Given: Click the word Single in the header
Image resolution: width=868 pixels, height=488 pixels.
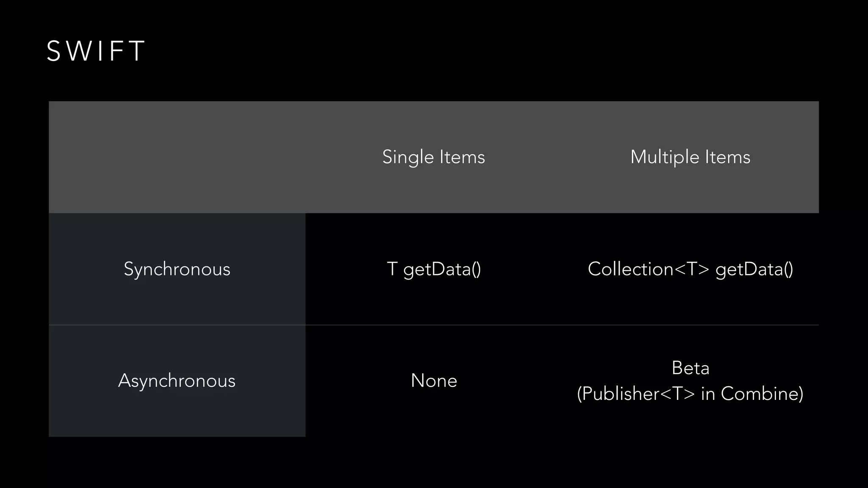Looking at the screenshot, I should click(x=408, y=157).
